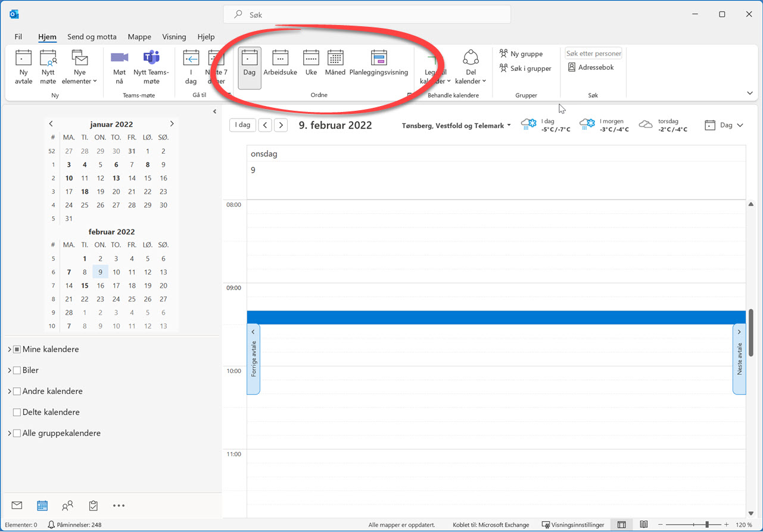Click the calendar vertical scrollbar thumb
The image size is (763, 532).
coord(751,332)
